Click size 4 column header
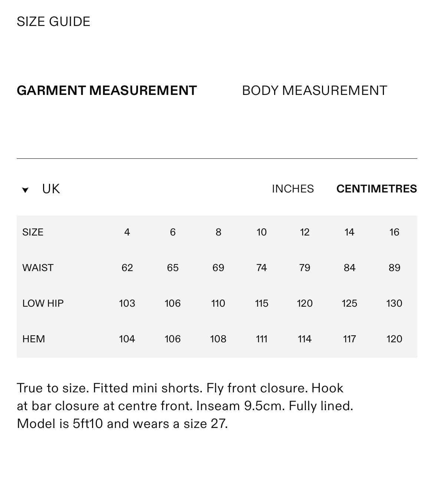The width and height of the screenshot is (434, 504). point(127,232)
